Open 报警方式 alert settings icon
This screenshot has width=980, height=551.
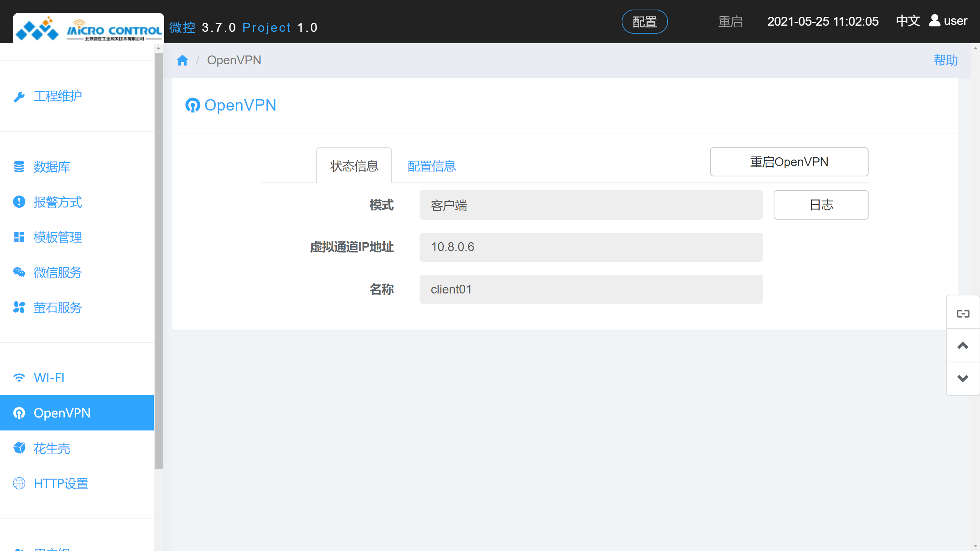click(20, 202)
